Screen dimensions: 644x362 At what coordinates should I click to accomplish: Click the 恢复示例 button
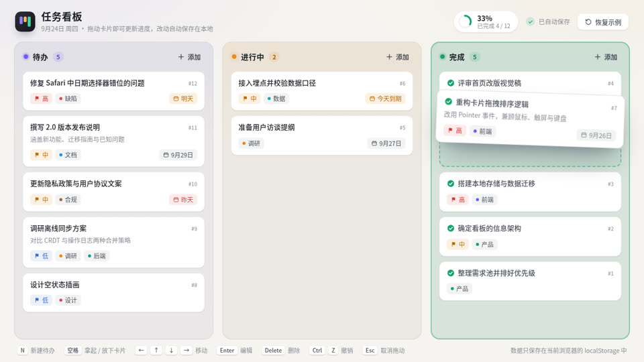point(603,21)
